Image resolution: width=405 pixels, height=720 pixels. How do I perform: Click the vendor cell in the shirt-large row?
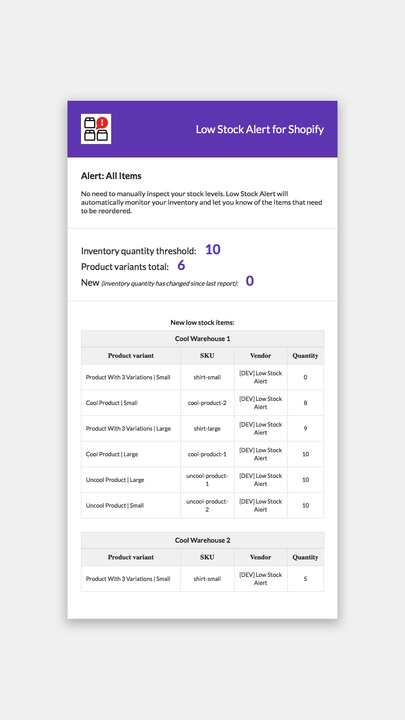(x=260, y=429)
